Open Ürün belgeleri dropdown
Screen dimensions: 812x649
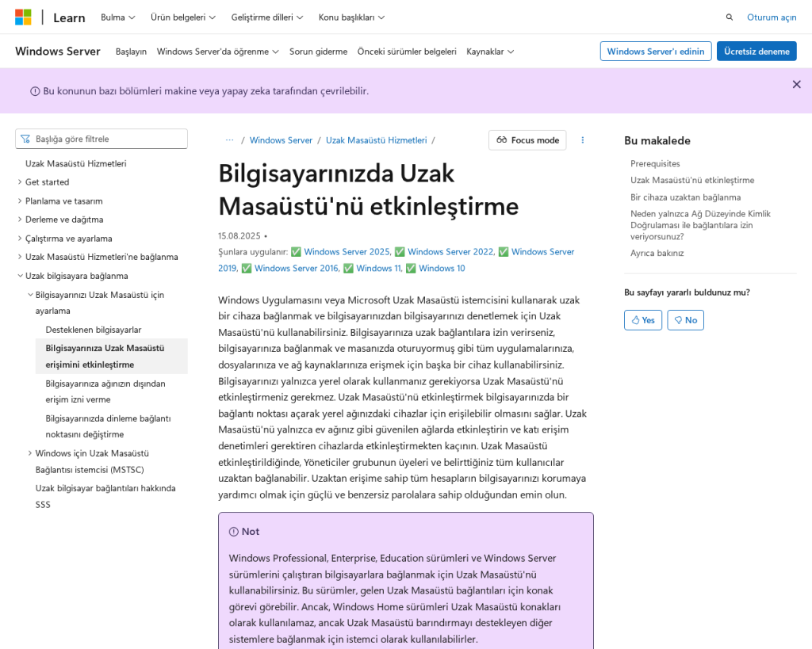coord(183,17)
